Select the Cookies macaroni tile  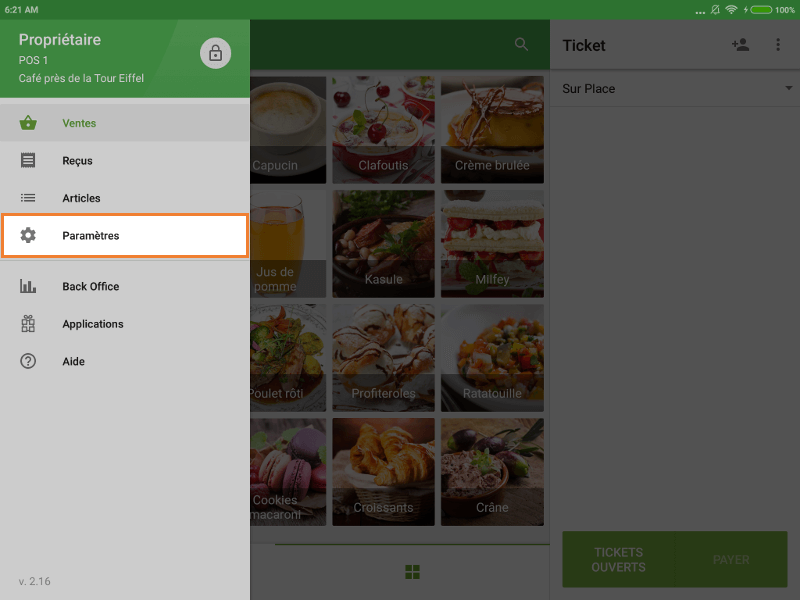pos(288,472)
